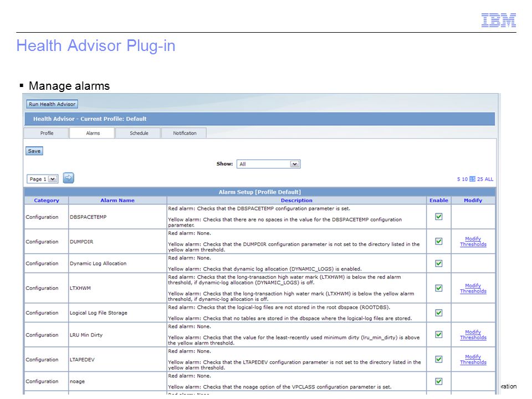This screenshot has width=532, height=399.
Task: Select the DBSPACETEMP alarm name cell
Action: coord(117,217)
